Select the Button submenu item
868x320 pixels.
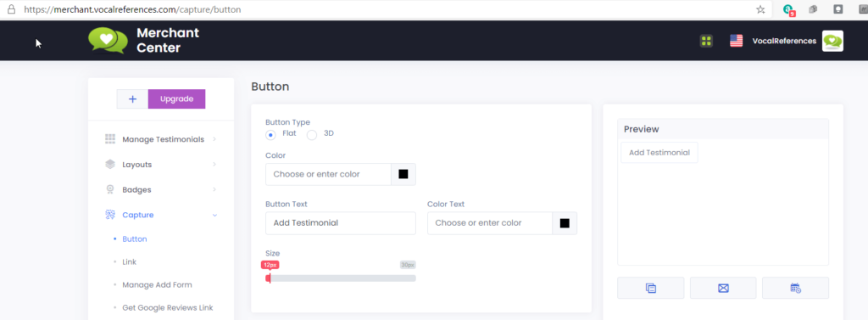[135, 239]
